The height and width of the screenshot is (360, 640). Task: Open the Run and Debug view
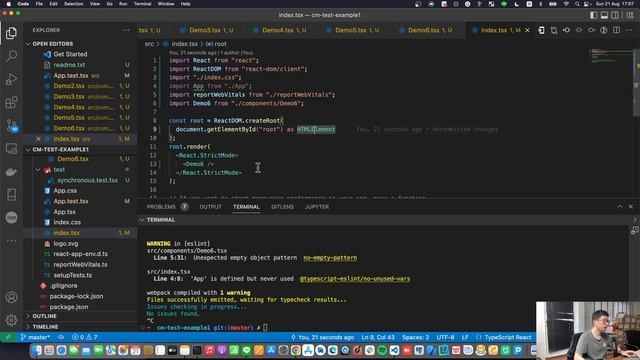pos(11,79)
